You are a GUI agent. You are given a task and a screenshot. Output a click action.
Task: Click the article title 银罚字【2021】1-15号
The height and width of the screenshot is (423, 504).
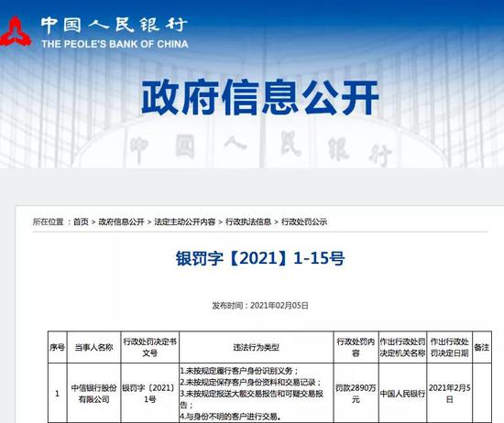[260, 258]
